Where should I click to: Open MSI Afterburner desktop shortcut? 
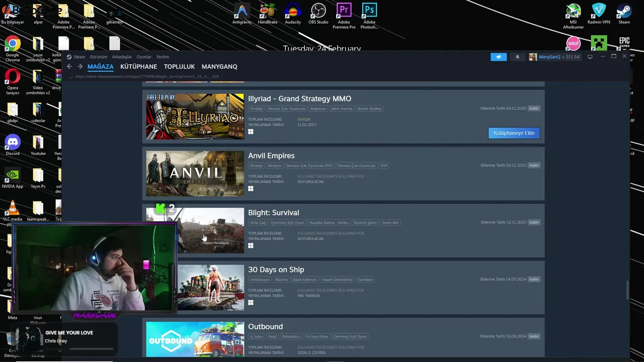click(573, 16)
